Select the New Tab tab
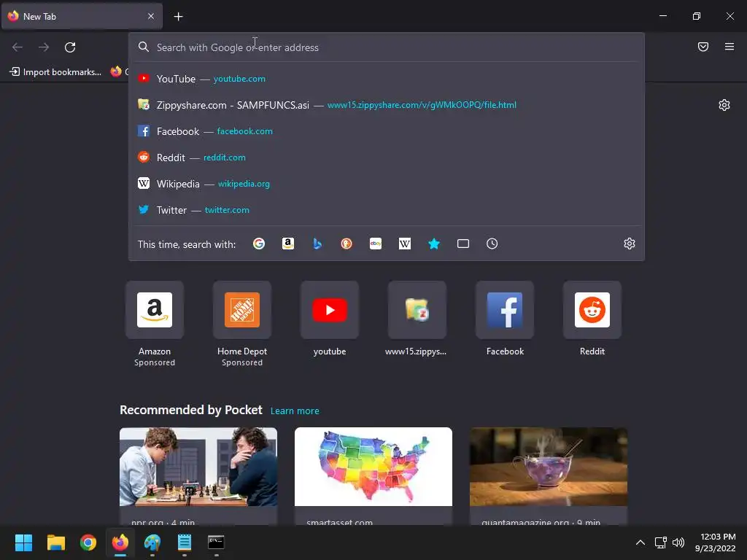 (82, 16)
